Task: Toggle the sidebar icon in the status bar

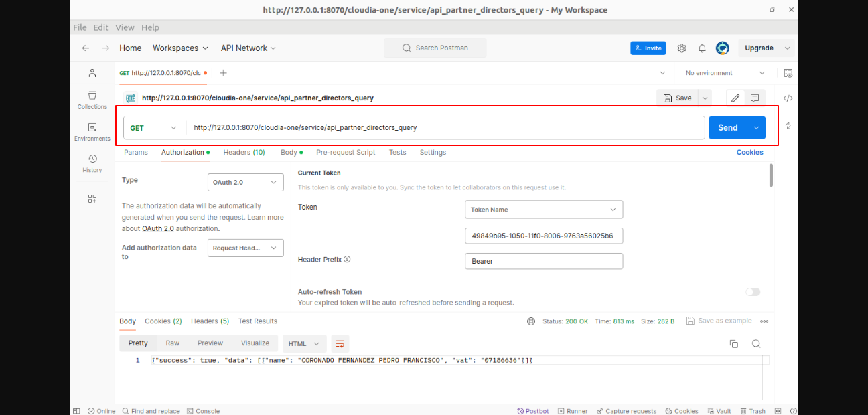Action: (76, 411)
